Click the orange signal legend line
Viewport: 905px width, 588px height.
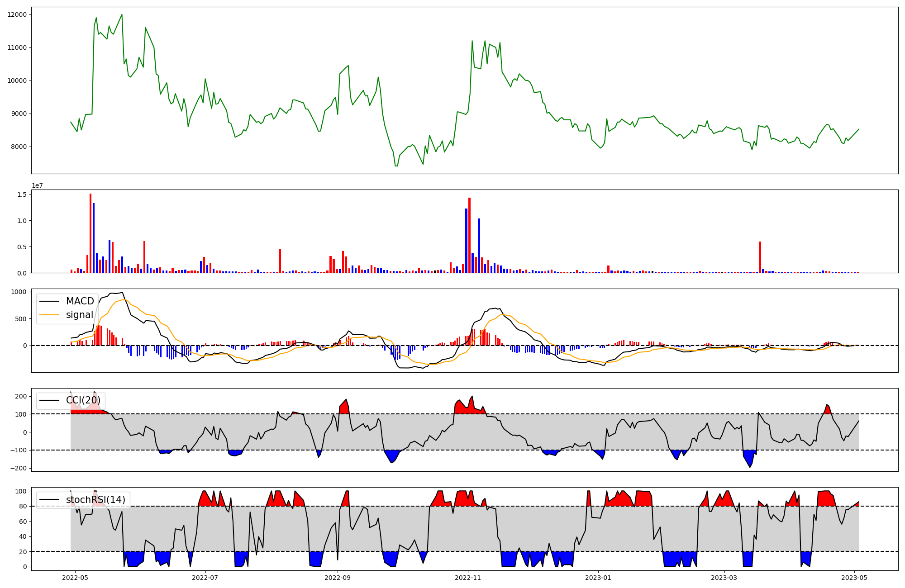pos(49,315)
